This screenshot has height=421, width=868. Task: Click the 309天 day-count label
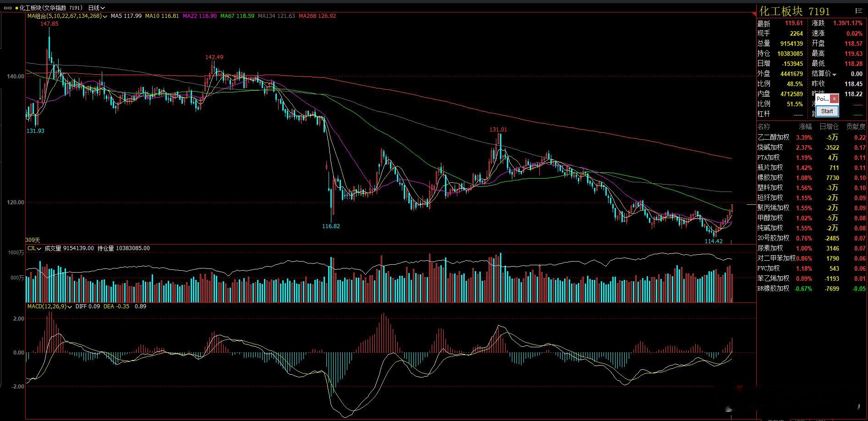coord(33,240)
